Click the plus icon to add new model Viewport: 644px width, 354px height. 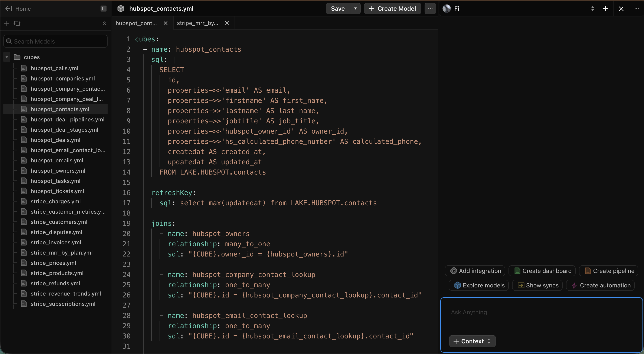coord(7,23)
